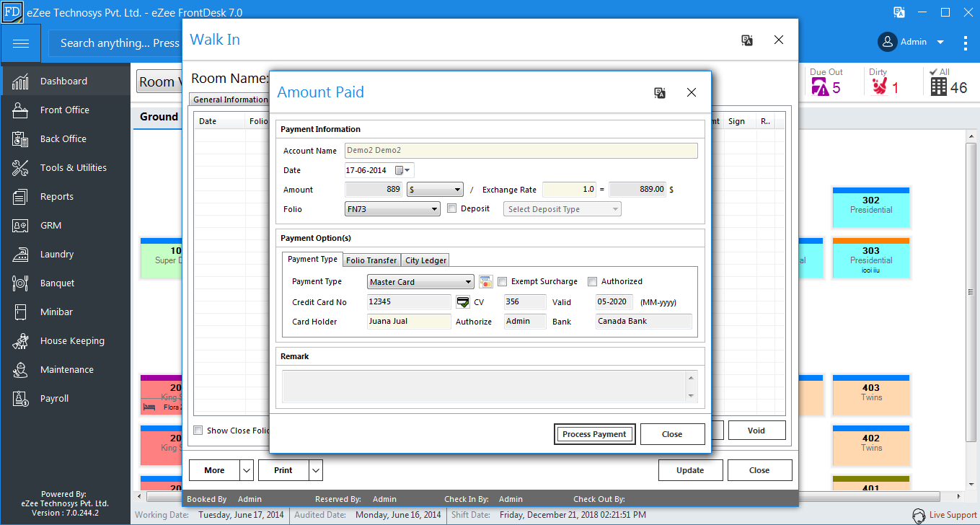Viewport: 980px width, 525px height.
Task: Open the Folio FN73 dropdown
Action: pos(392,209)
